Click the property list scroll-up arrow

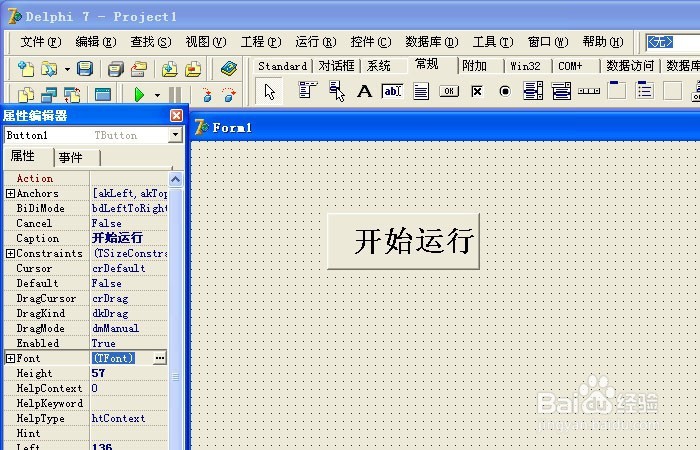(x=175, y=179)
